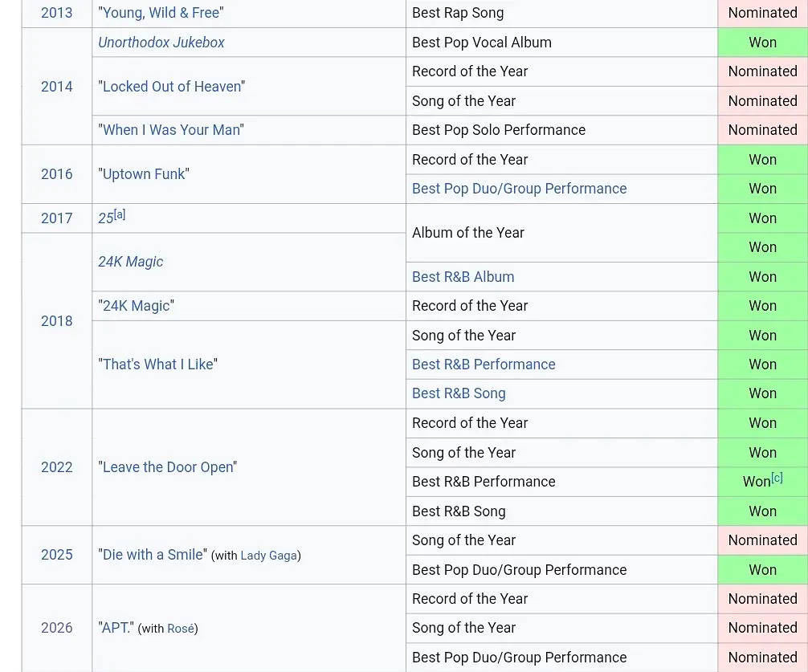
Task: Open the Best R&B Album link
Action: click(463, 276)
